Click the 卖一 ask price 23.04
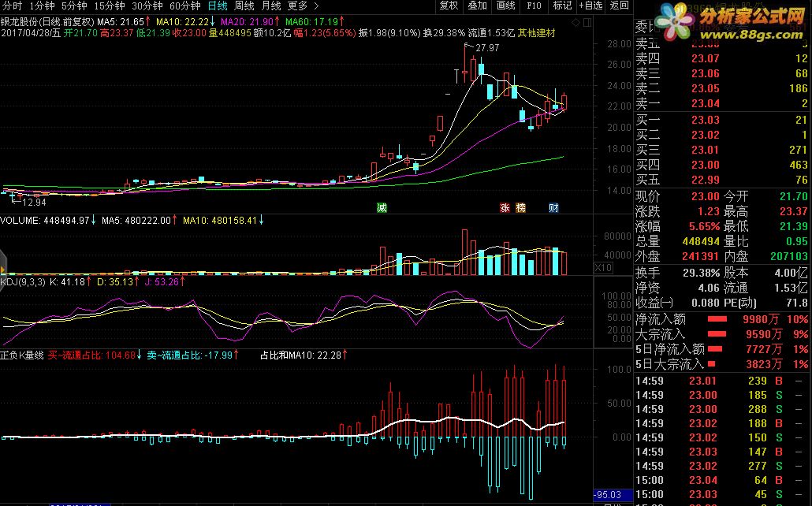812x506 pixels. 706,103
